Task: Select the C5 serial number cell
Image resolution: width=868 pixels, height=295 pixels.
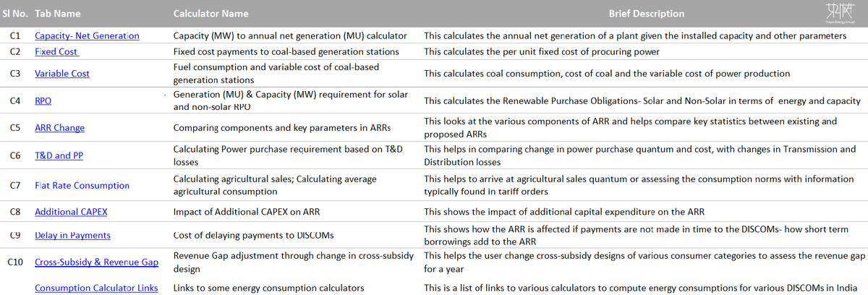Action: pyautogui.click(x=15, y=128)
